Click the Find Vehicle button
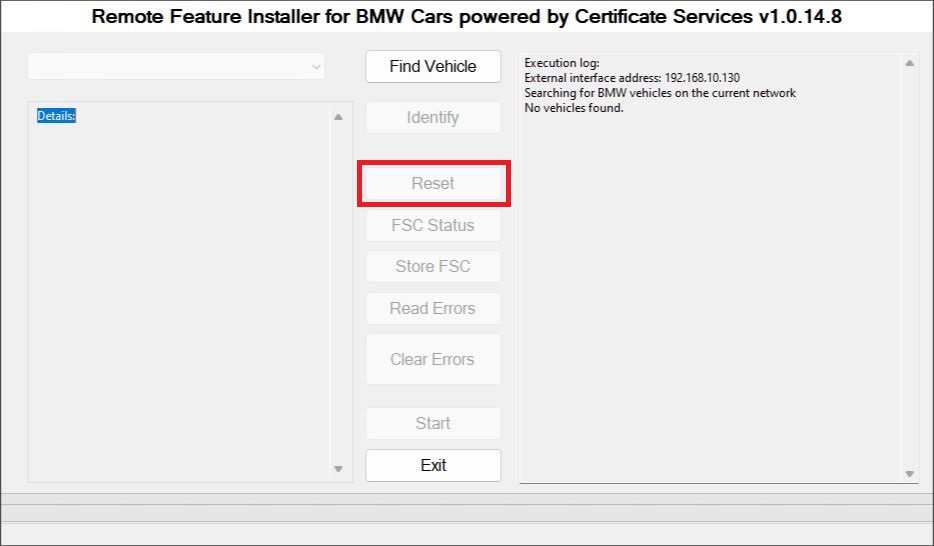Screen dimensions: 934x546 click(433, 66)
